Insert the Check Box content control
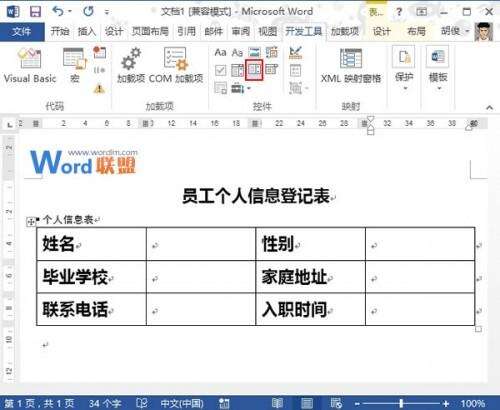 (220, 70)
